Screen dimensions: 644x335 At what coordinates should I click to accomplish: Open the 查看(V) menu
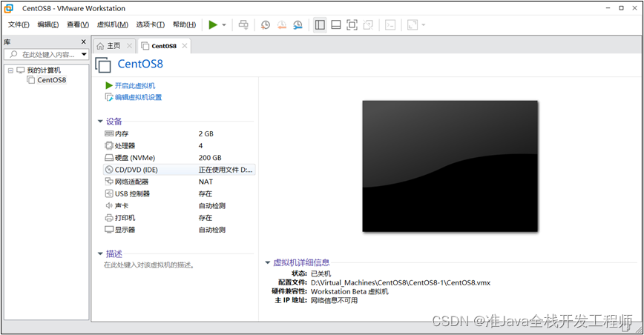[78, 24]
